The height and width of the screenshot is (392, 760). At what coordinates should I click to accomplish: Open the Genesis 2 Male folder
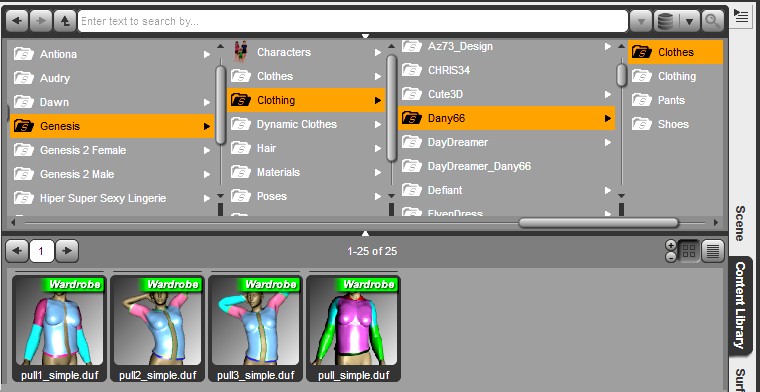click(111, 174)
